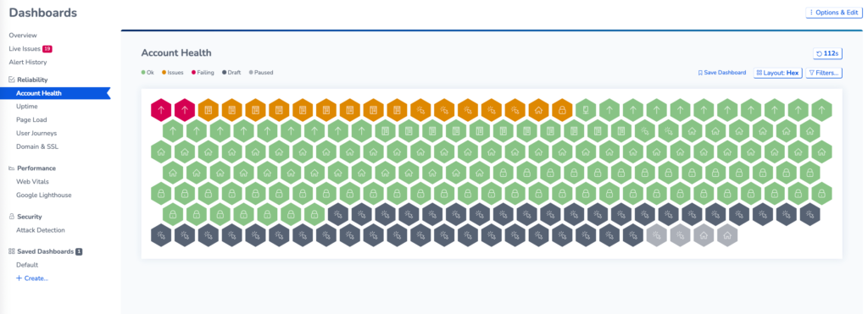This screenshot has width=868, height=314.
Task: Toggle the Paused status legend filter
Action: click(x=261, y=73)
